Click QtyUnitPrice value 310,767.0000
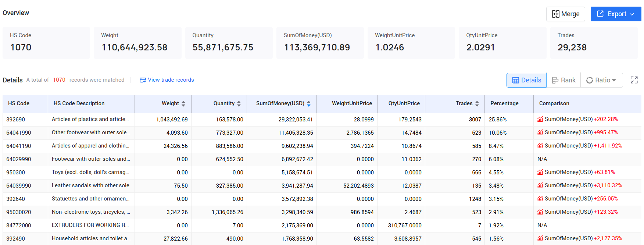Screen dimensions: 644x245 coord(405,226)
